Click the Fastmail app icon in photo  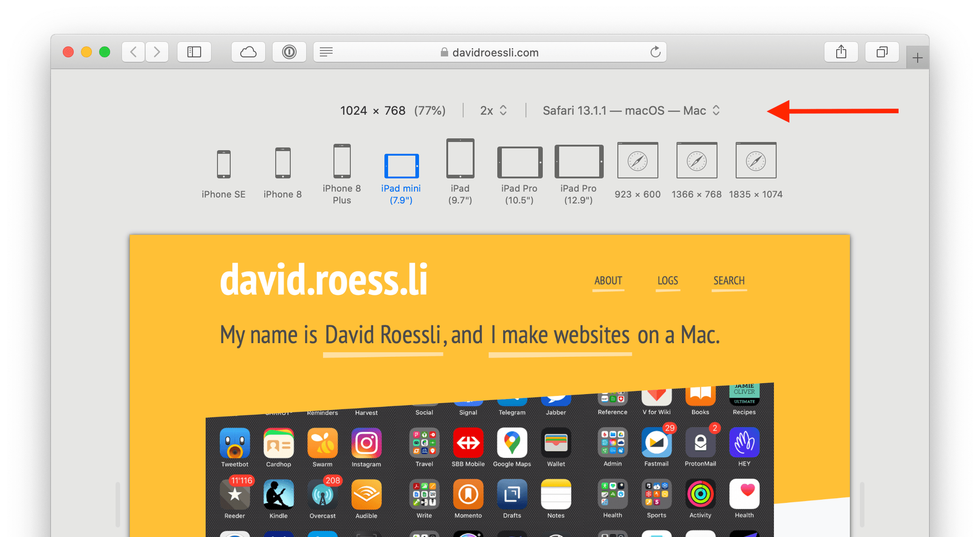coord(656,442)
